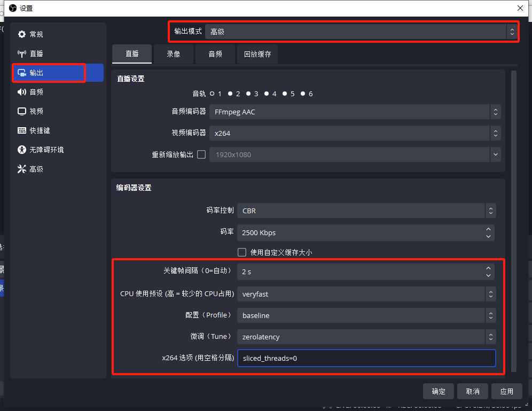The height and width of the screenshot is (411, 532).
Task: Close the settings dialog
Action: [520, 8]
